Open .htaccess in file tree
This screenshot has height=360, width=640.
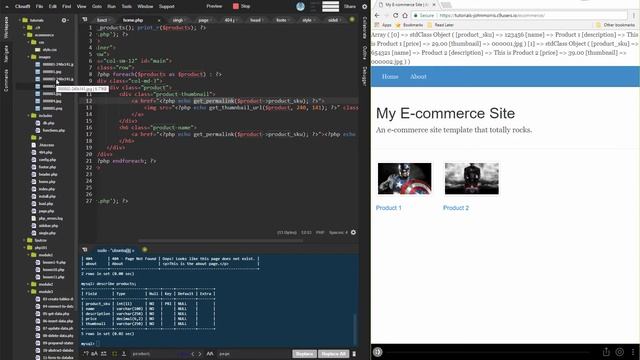tap(46, 145)
